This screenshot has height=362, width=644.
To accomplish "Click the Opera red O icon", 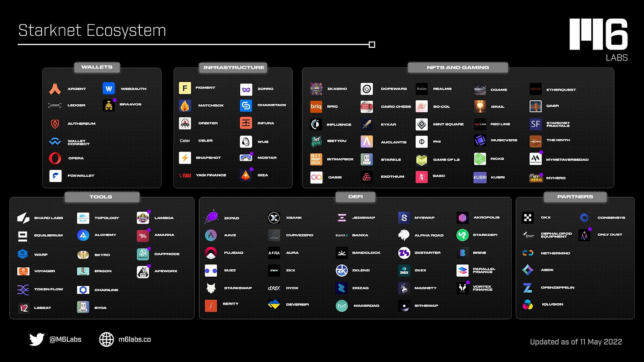I will click(x=55, y=158).
